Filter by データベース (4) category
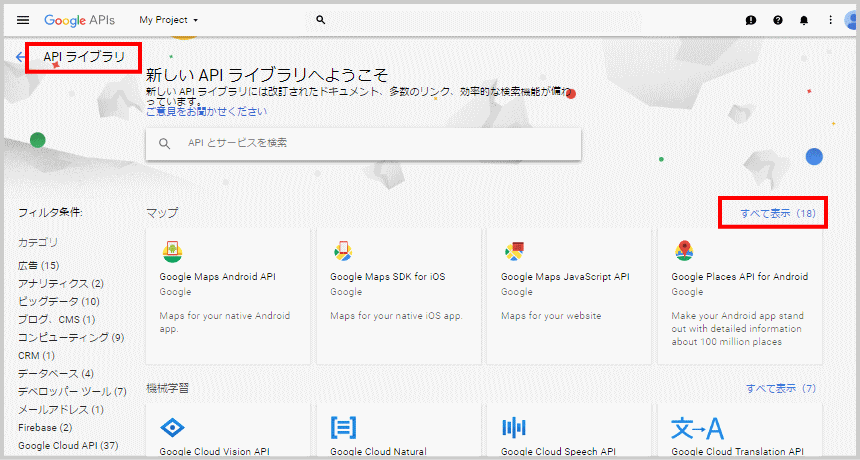Viewport: 860px width, 460px height. coord(56,374)
